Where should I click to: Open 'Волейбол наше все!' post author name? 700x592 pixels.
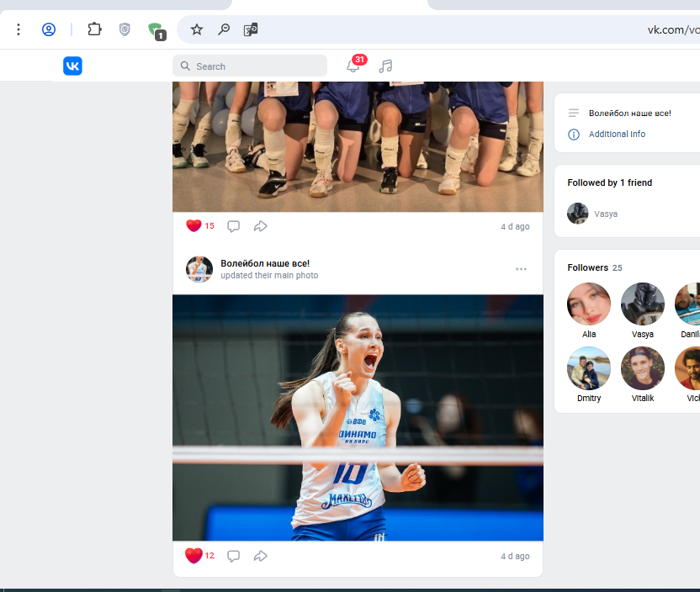pos(265,263)
